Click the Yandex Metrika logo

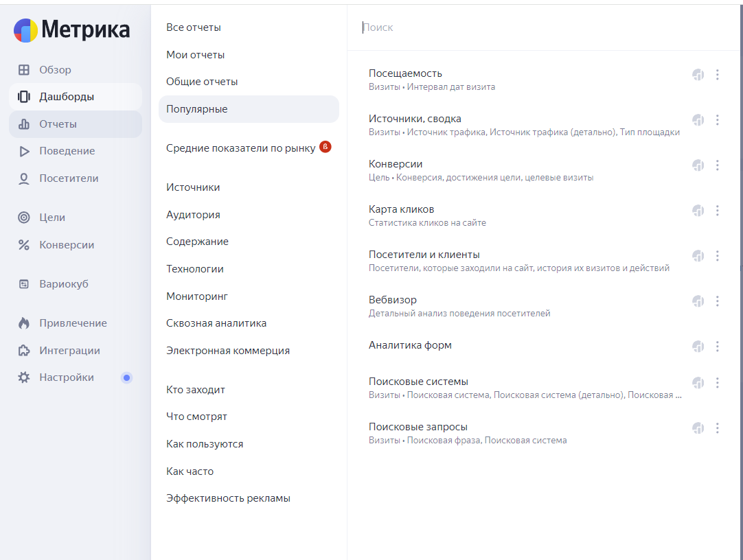click(71, 30)
